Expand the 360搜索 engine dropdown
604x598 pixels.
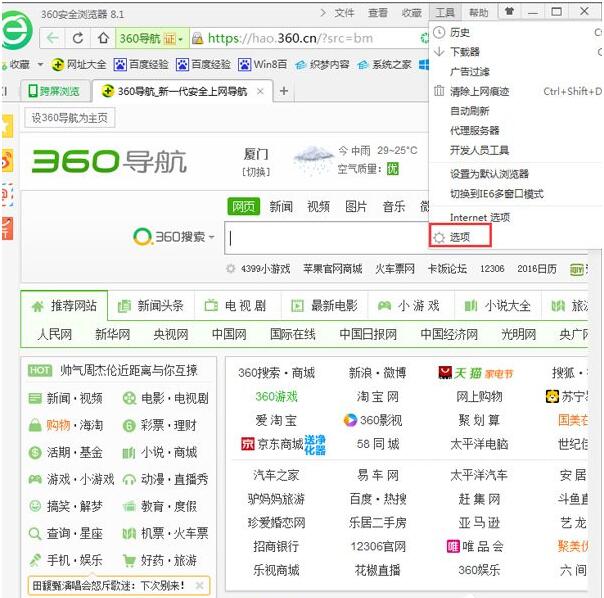(211, 237)
